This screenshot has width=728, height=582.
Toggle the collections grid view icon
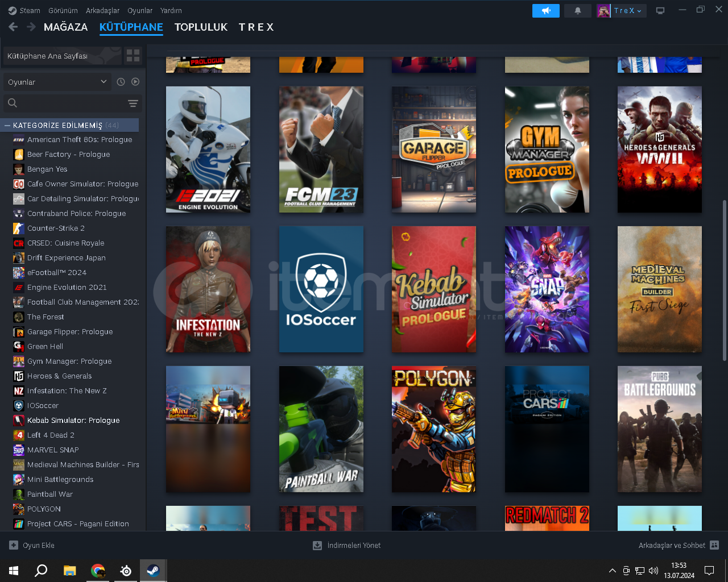(133, 56)
